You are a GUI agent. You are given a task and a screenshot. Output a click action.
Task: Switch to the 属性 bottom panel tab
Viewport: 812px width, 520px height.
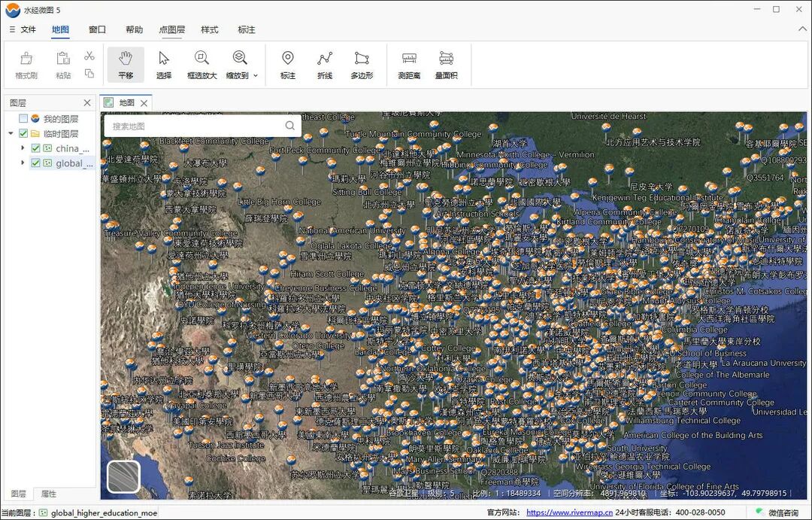click(x=49, y=494)
